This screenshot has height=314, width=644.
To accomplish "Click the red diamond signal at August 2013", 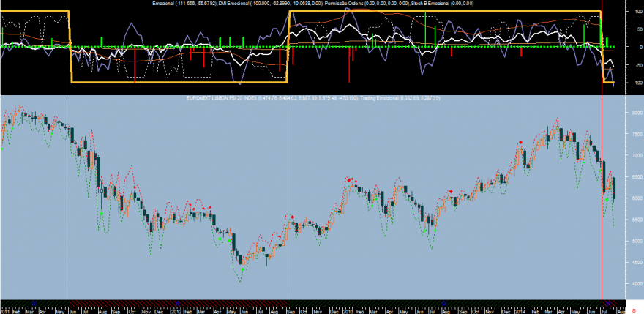I will click(x=451, y=192).
